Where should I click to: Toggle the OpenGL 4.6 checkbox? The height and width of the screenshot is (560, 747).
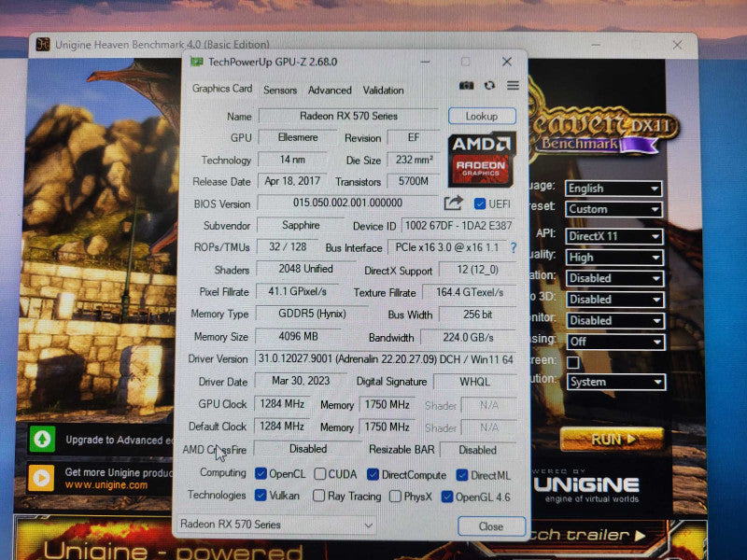pos(447,497)
